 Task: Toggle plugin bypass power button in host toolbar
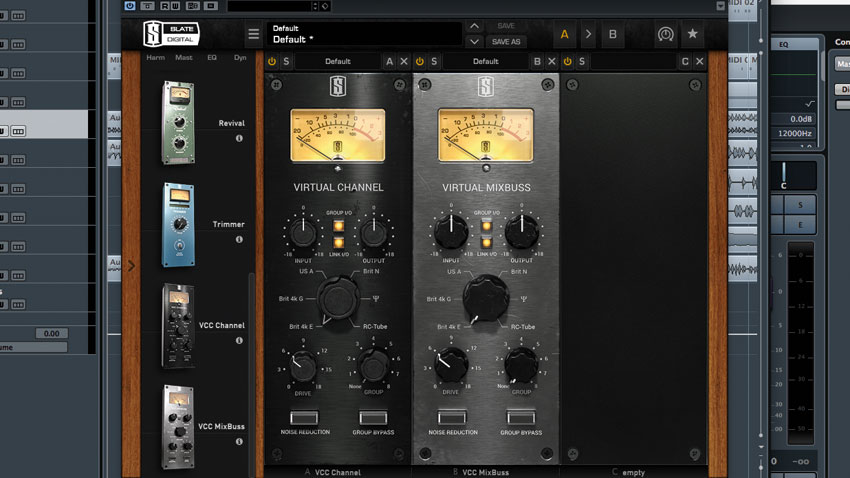tap(130, 6)
